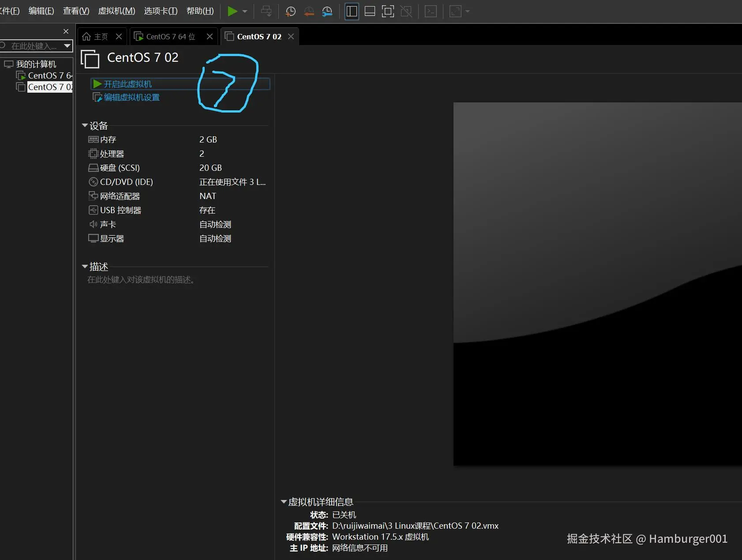Screen dimensions: 742x560
Task: Open the search filter dropdown arrow
Action: (67, 46)
